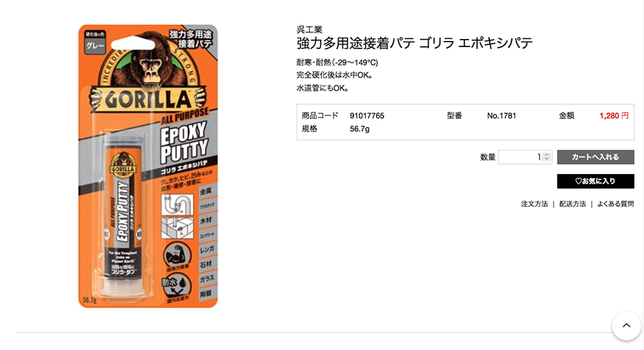Decrease quantity with the down arrow

click(x=546, y=159)
